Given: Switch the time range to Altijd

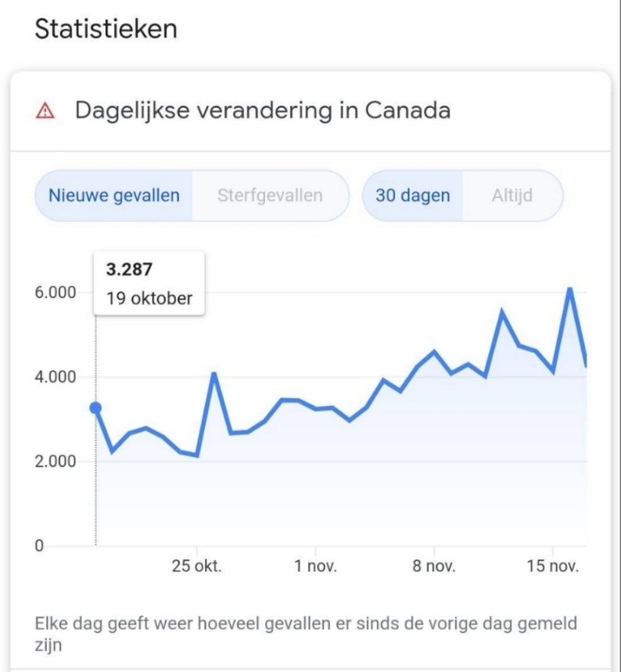Looking at the screenshot, I should pyautogui.click(x=512, y=196).
